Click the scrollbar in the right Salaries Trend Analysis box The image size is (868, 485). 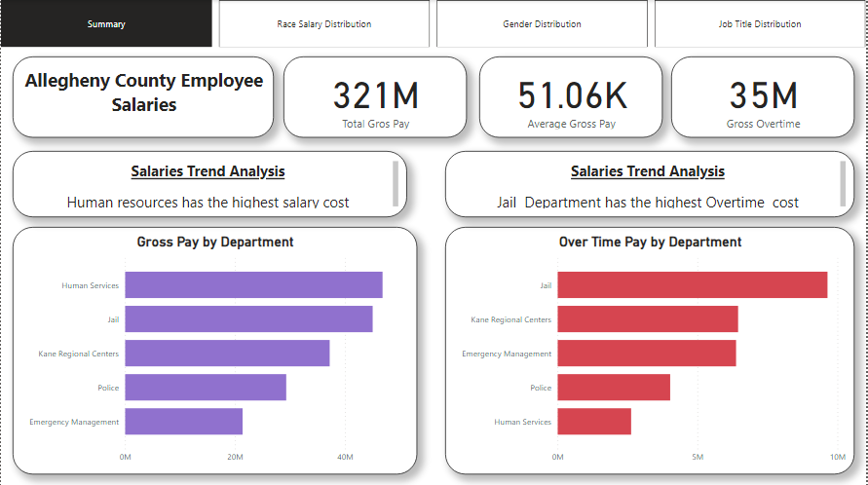843,183
